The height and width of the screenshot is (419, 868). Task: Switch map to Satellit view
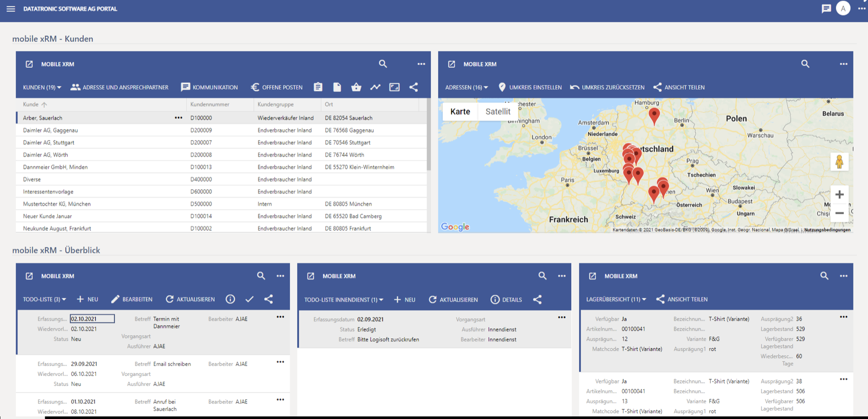point(498,111)
